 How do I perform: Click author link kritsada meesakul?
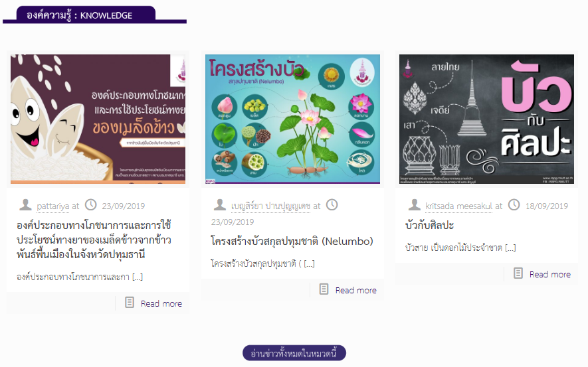coord(459,206)
